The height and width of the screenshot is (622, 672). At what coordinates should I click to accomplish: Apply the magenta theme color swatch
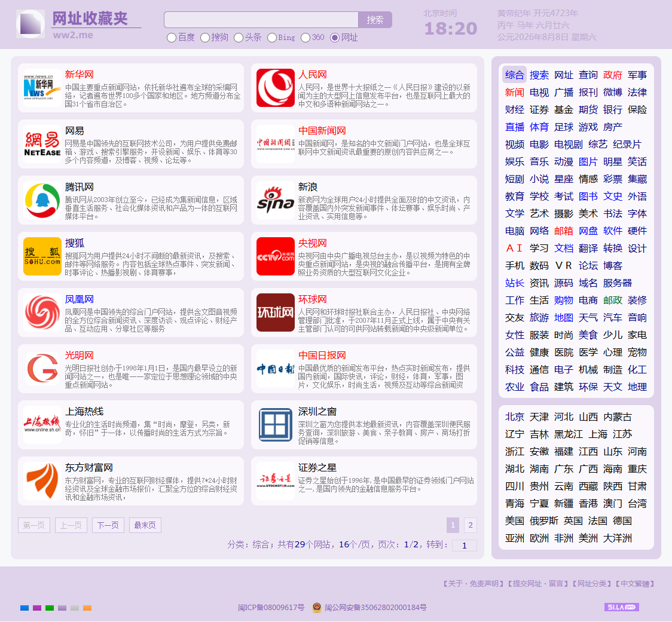pos(37,608)
